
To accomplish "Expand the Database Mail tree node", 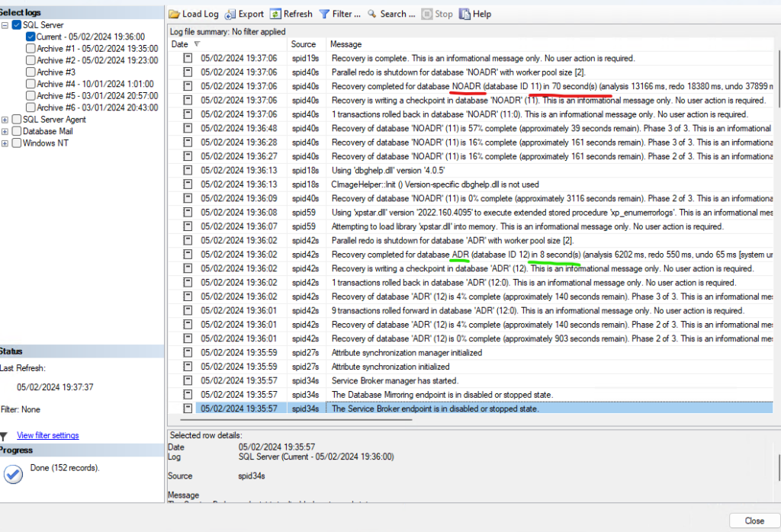I will click(x=5, y=130).
